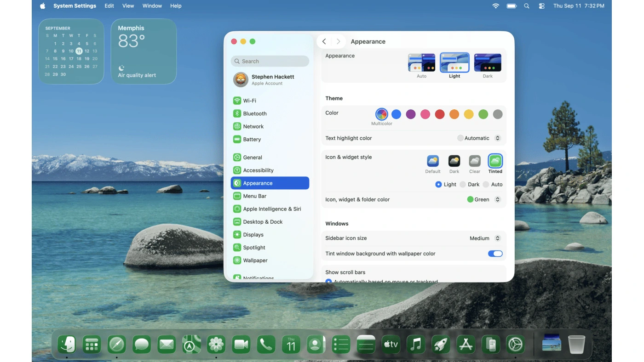Click the Memphis weather widget
The image size is (644, 362).
tap(144, 51)
